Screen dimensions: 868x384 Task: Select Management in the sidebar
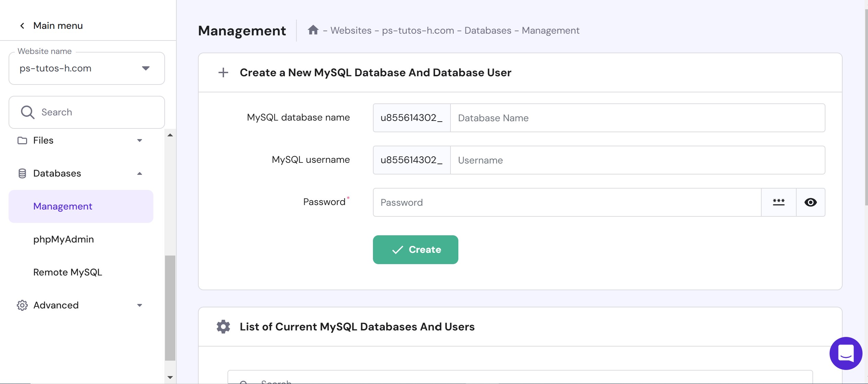pos(81,206)
